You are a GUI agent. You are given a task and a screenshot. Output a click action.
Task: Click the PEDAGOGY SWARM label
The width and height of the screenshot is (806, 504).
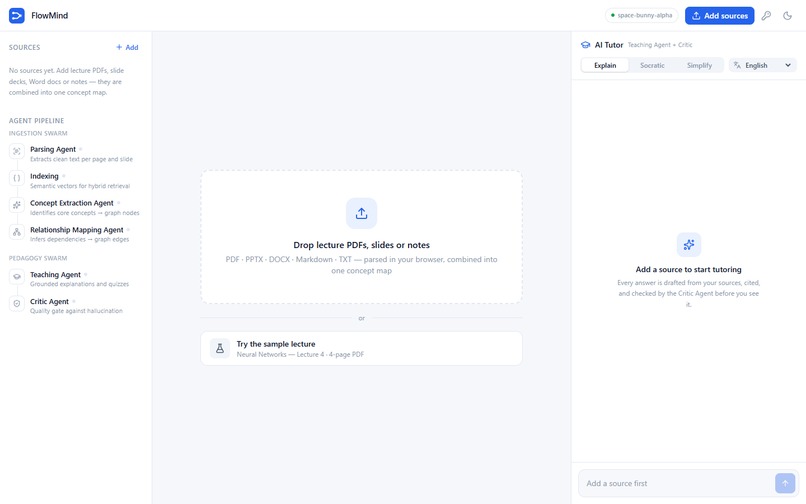[x=38, y=258]
